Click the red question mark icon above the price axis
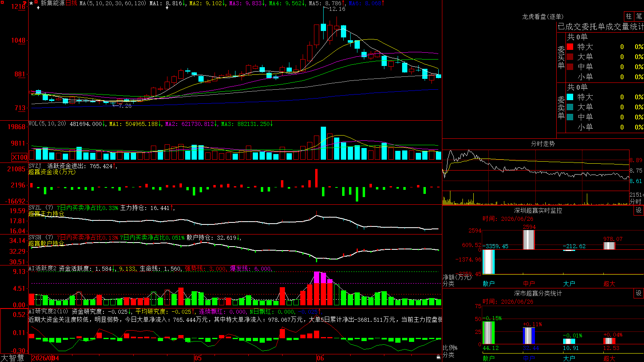 [x=25, y=3]
